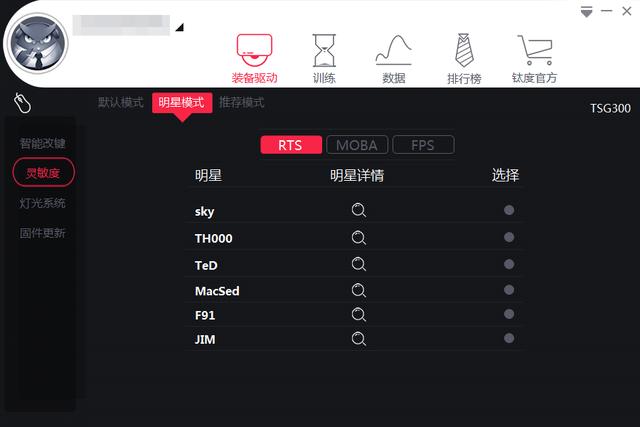This screenshot has width=640, height=427.
Task: Click the TSG300 device model label
Action: (x=610, y=108)
